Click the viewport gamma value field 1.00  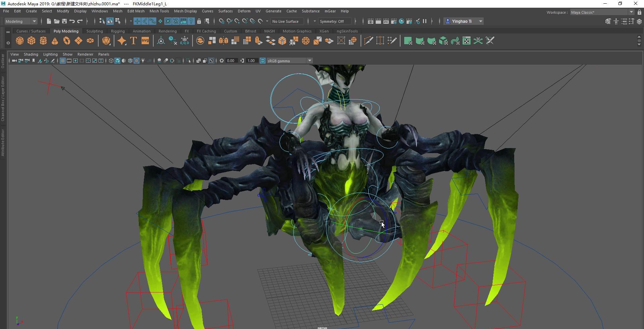click(x=252, y=61)
